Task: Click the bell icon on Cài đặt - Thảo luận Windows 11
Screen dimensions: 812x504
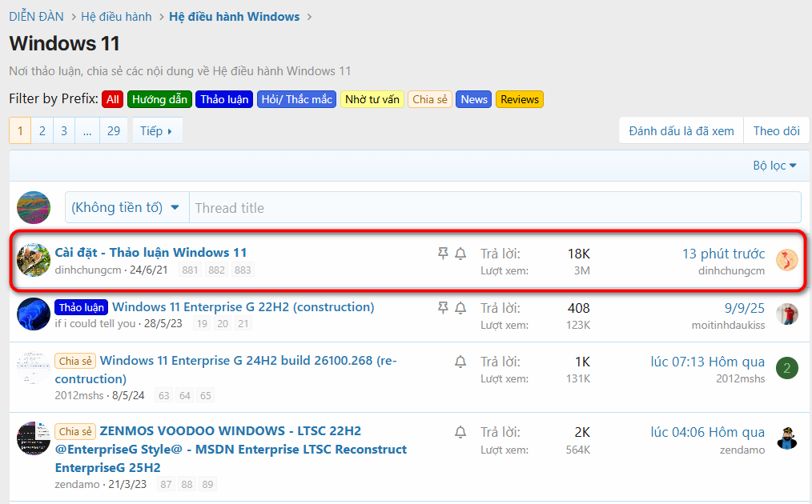Action: [460, 253]
